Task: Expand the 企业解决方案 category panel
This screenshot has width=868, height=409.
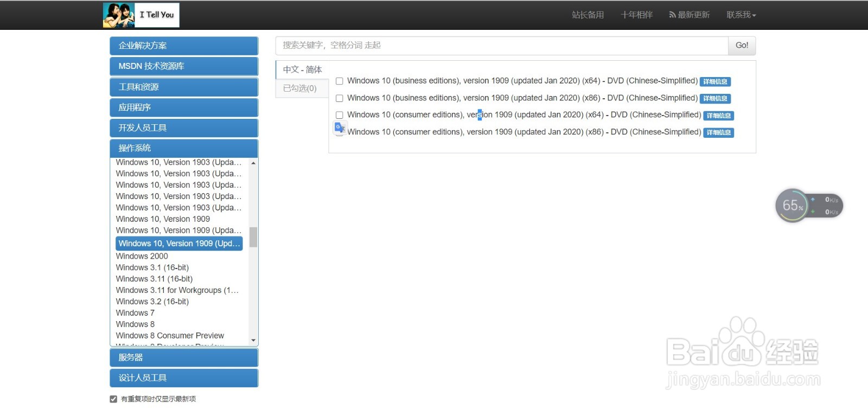Action: 184,46
